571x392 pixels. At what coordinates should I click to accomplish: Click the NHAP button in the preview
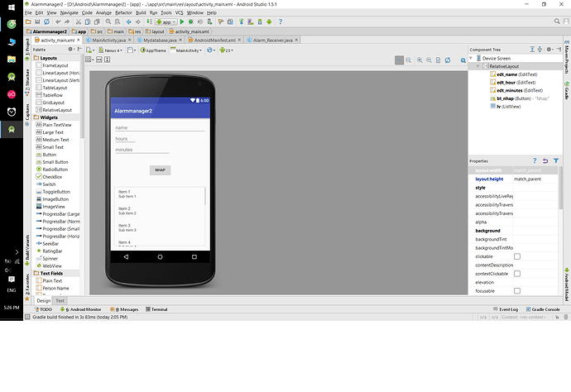click(x=160, y=170)
